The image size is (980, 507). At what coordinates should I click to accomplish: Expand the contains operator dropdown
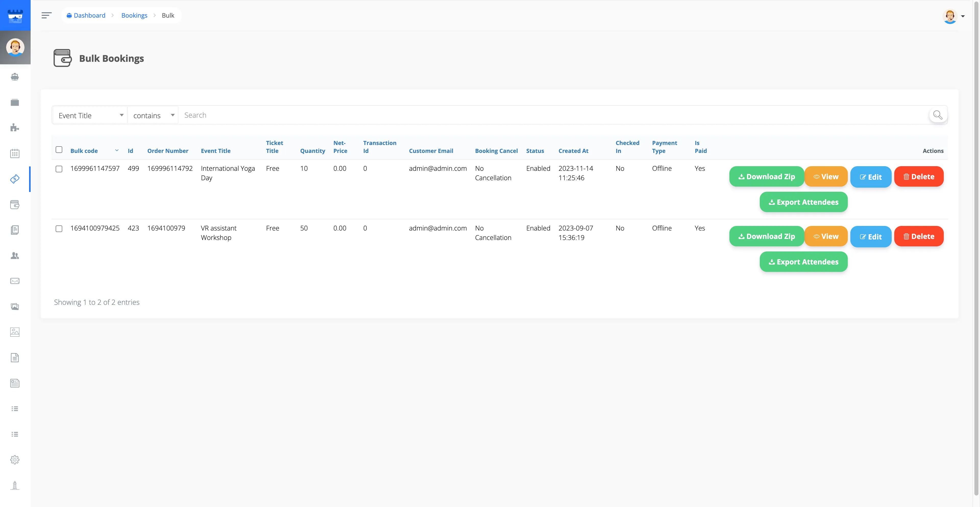pos(153,115)
